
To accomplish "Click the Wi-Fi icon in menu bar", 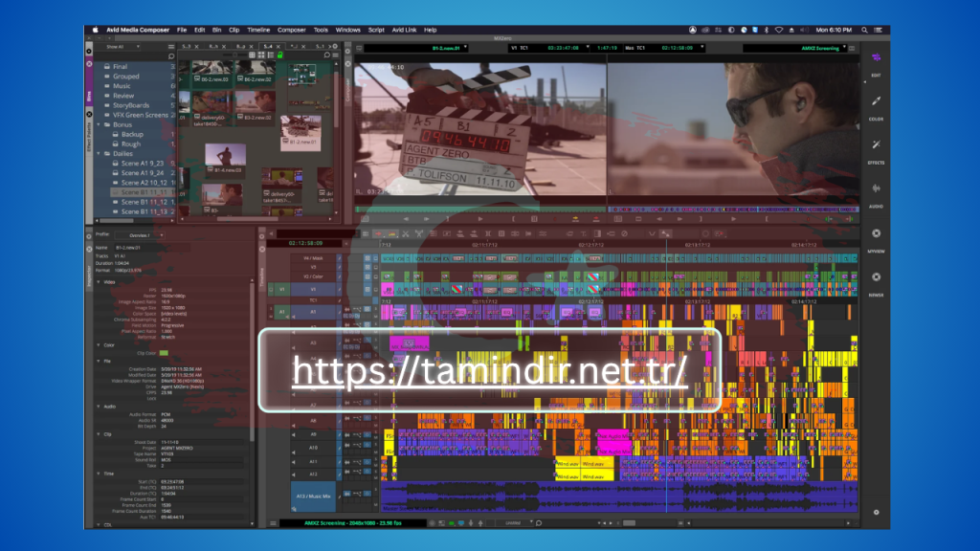I will [779, 30].
